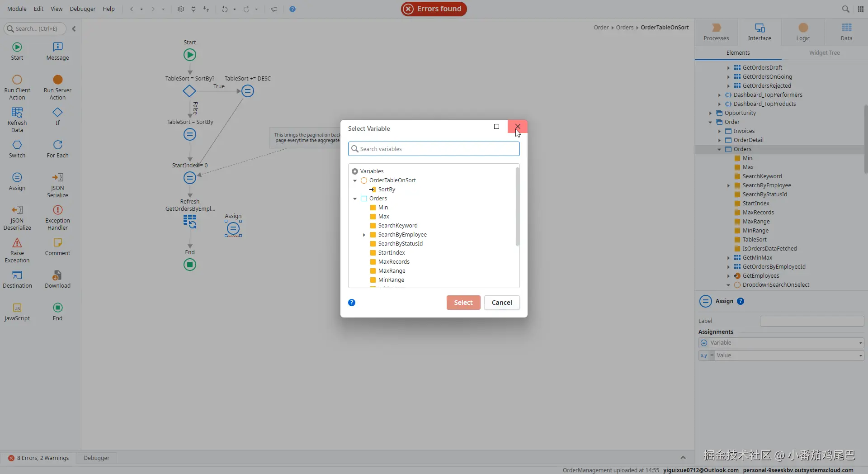Select the If tool in the toolbox

pos(57,116)
